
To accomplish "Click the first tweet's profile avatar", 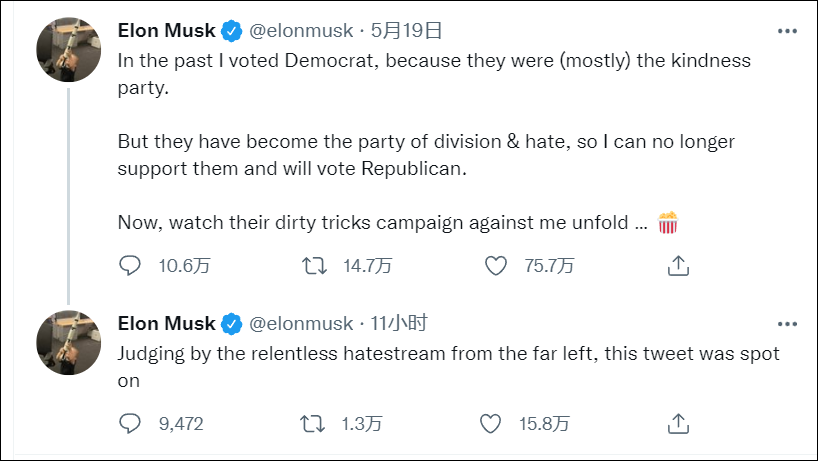I will 67,50.
